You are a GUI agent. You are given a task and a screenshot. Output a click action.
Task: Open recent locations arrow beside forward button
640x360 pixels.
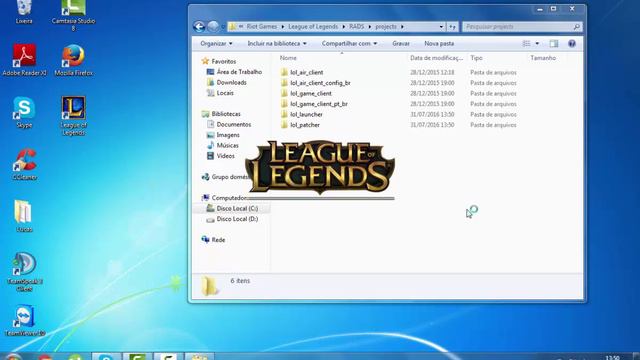click(223, 27)
